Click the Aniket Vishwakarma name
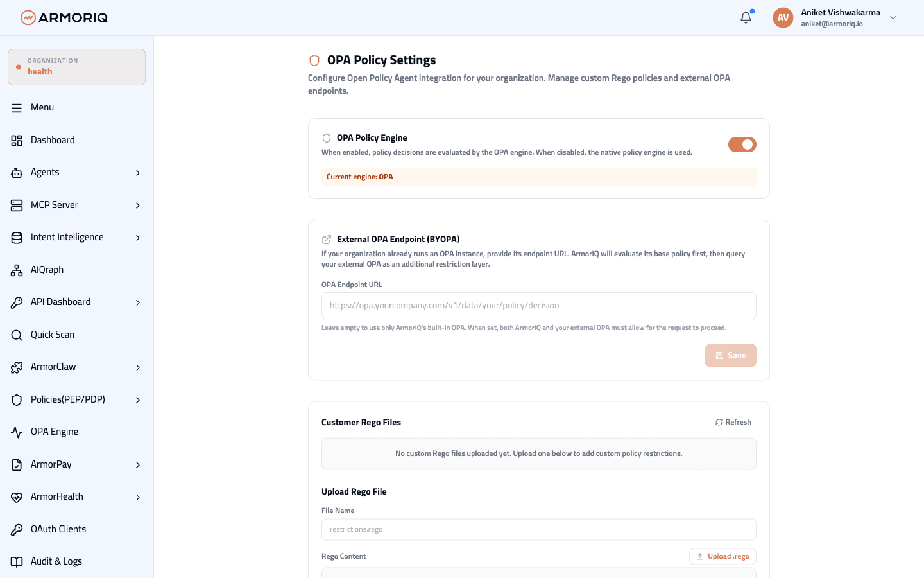The image size is (924, 578). coord(841,12)
